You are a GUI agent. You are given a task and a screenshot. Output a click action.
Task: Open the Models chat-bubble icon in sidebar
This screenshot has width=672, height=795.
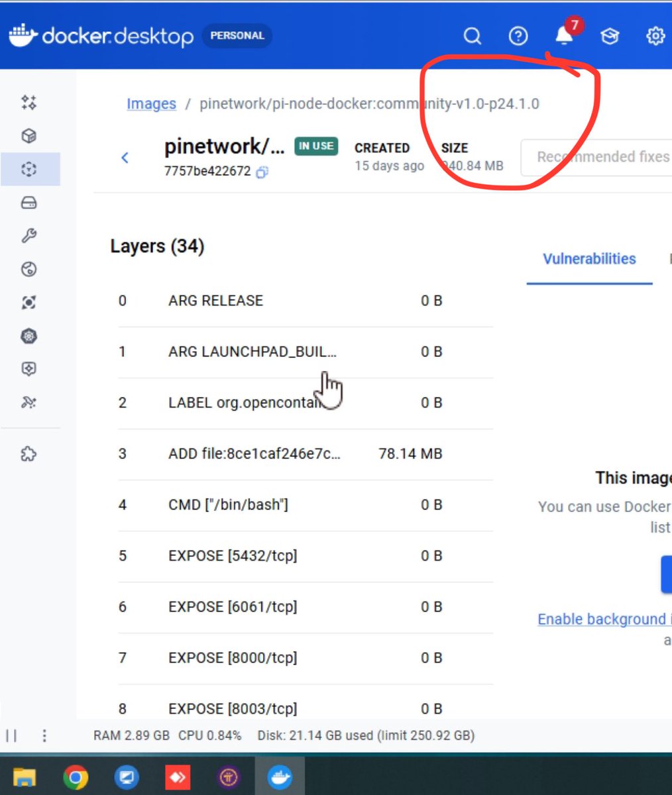pyautogui.click(x=28, y=369)
